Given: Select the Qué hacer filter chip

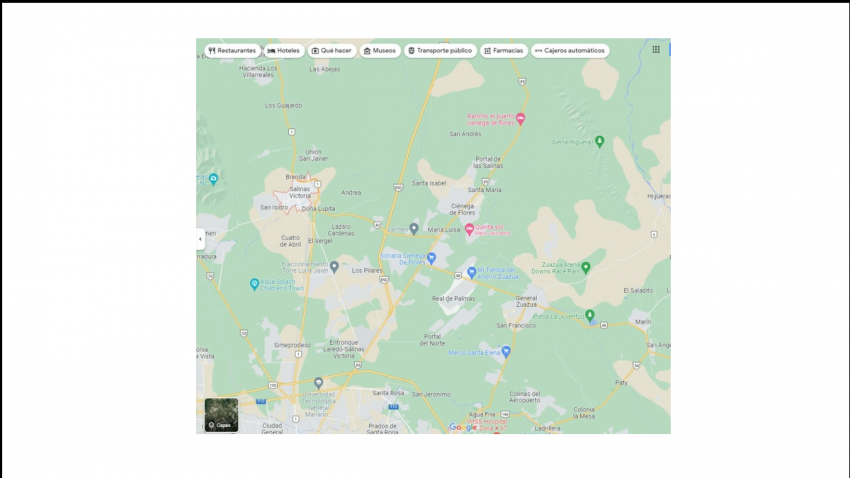Looking at the screenshot, I should click(331, 50).
